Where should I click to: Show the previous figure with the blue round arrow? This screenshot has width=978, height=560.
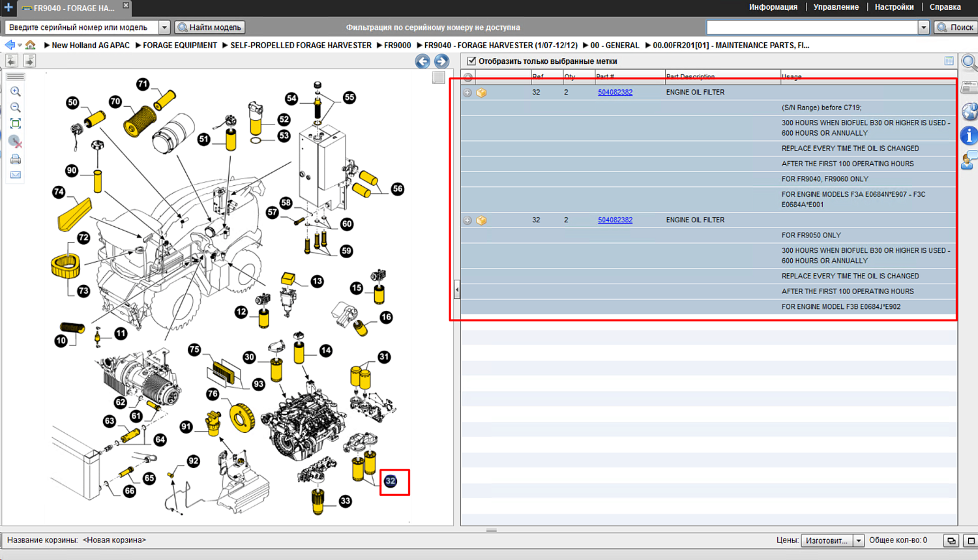pos(422,61)
